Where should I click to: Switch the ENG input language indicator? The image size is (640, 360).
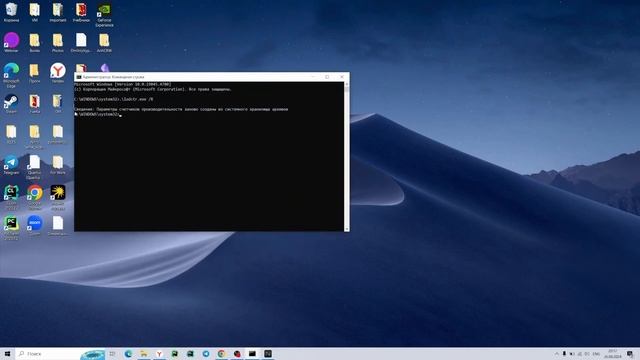pyautogui.click(x=596, y=354)
